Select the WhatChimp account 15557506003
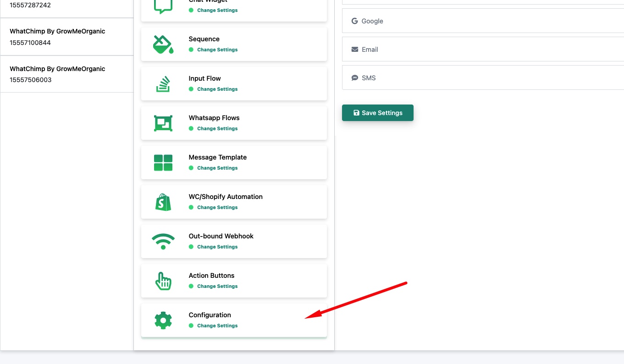The image size is (624, 364). (x=67, y=74)
